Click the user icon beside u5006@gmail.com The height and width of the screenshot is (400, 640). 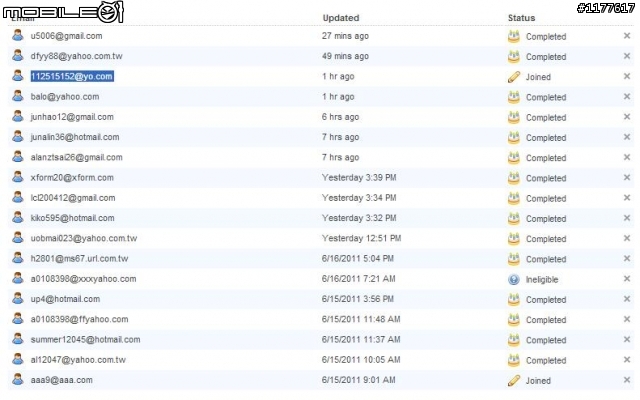click(18, 36)
